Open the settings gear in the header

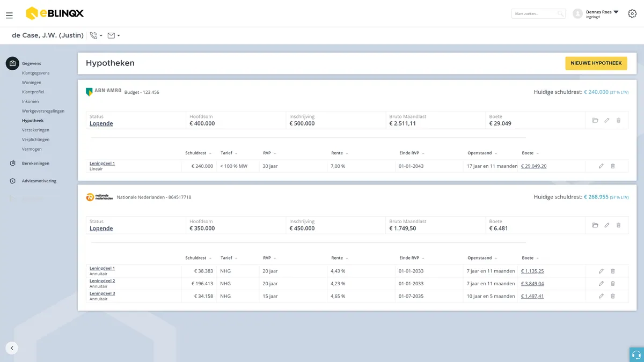coord(632,13)
